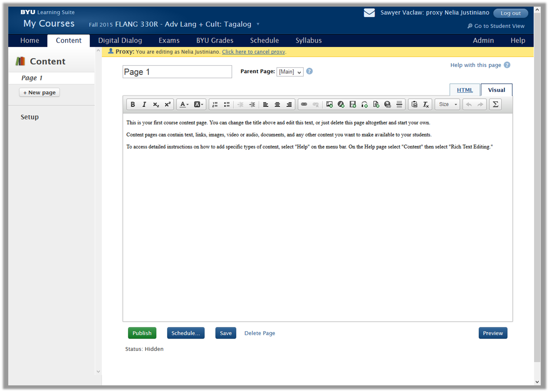Insert a numbered list
This screenshot has height=392, width=549.
[215, 104]
